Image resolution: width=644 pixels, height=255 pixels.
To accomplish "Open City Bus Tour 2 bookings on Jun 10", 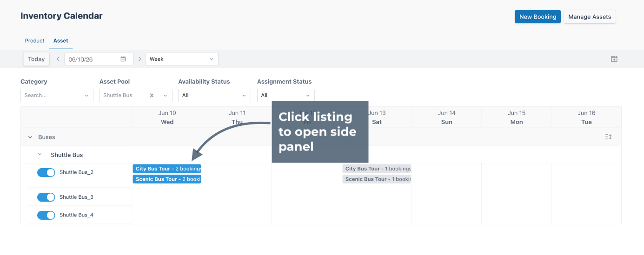I will click(167, 169).
